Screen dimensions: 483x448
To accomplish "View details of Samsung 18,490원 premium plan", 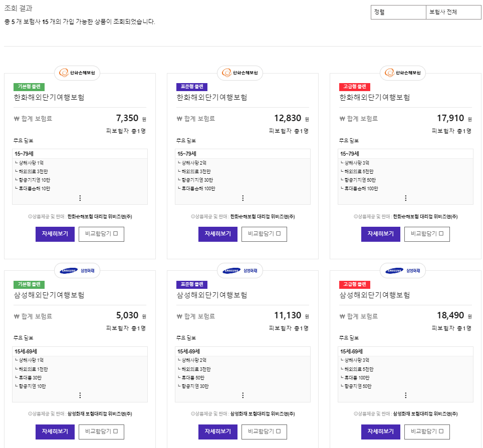I will coord(381,431).
